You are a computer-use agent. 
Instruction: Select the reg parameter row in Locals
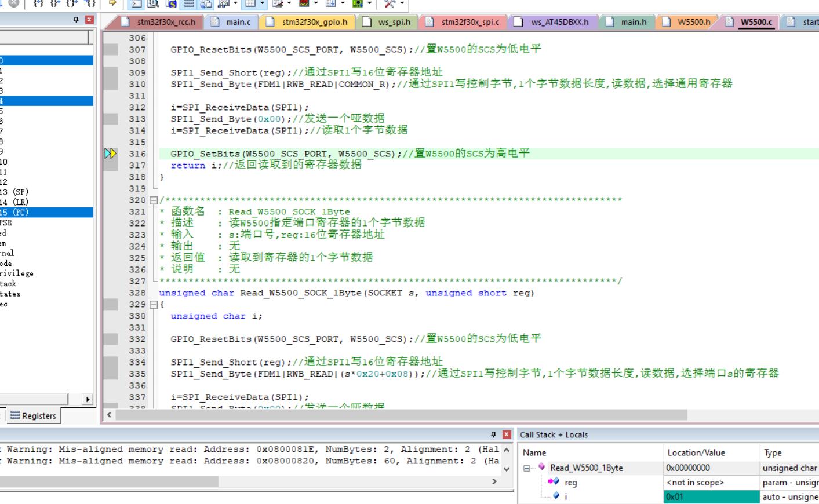[x=668, y=482]
